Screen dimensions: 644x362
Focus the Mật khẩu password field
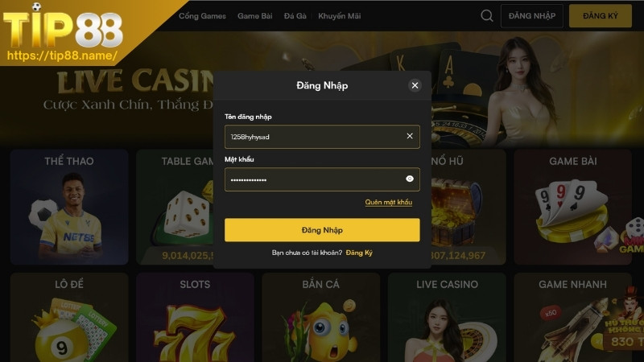click(x=322, y=179)
